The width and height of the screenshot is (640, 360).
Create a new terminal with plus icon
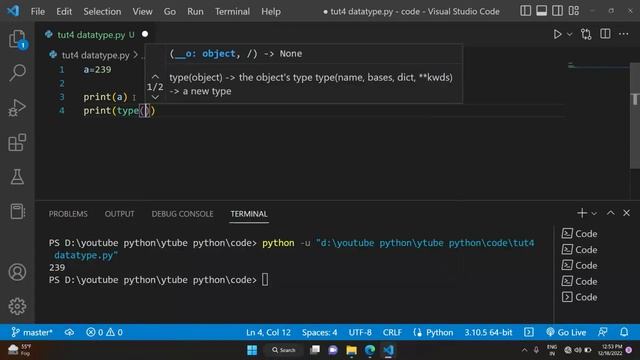(582, 213)
